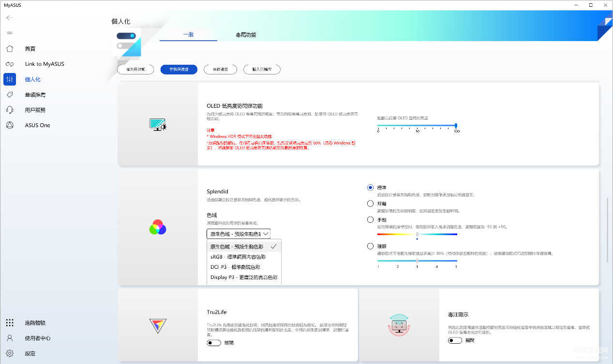Choose 原生色域 option in the dropdown list

[x=244, y=247]
